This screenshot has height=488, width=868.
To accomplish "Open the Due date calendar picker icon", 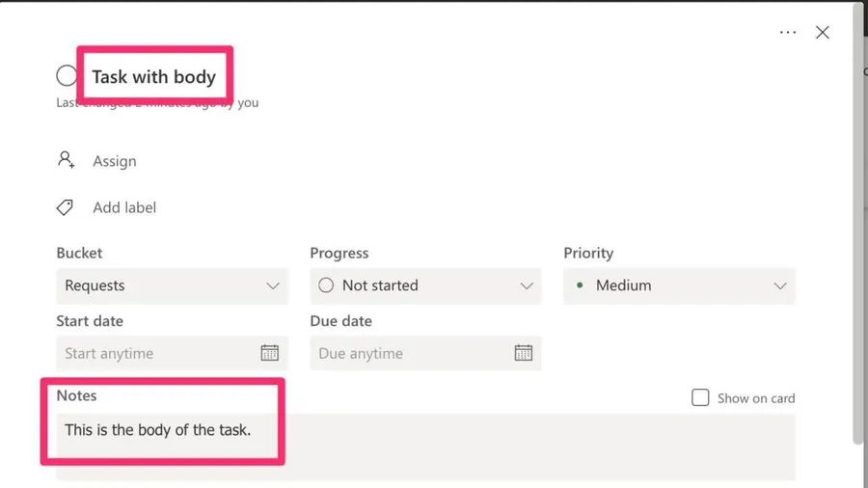I will click(x=524, y=353).
